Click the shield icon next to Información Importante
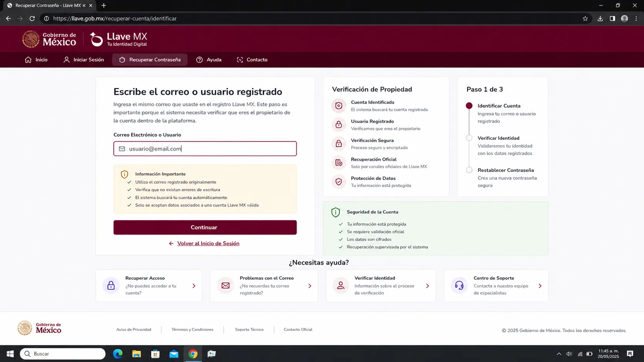Screen dimensions: 644x362 pos(124,174)
